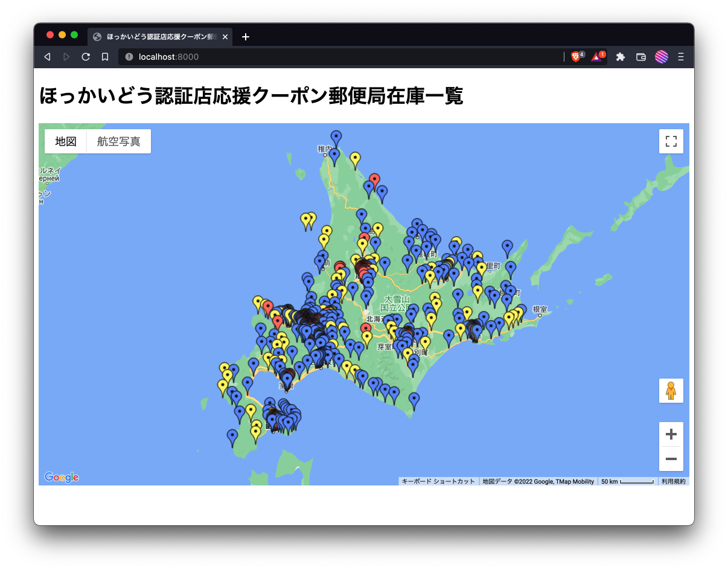Image resolution: width=728 pixels, height=570 pixels.
Task: Open the Brave Rewards triangle icon
Action: 596,56
